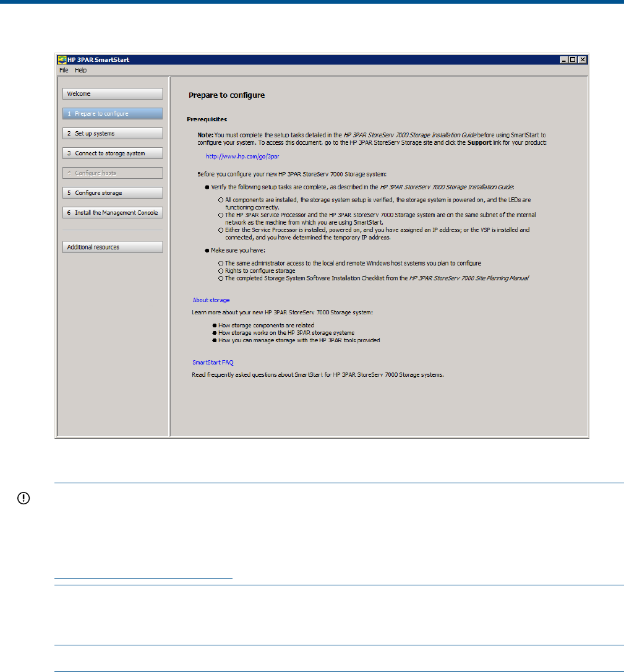Go to the Welcome page
This screenshot has width=624, height=672.
coord(112,94)
